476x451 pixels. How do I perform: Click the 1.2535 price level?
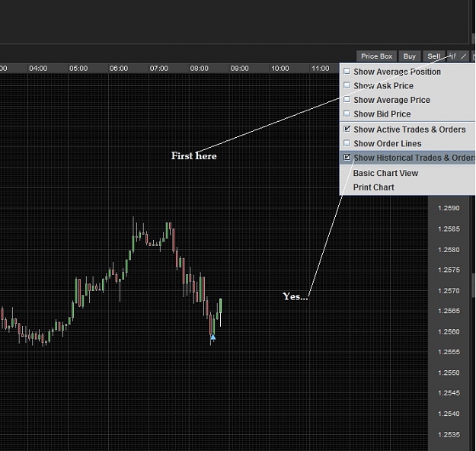(x=449, y=434)
